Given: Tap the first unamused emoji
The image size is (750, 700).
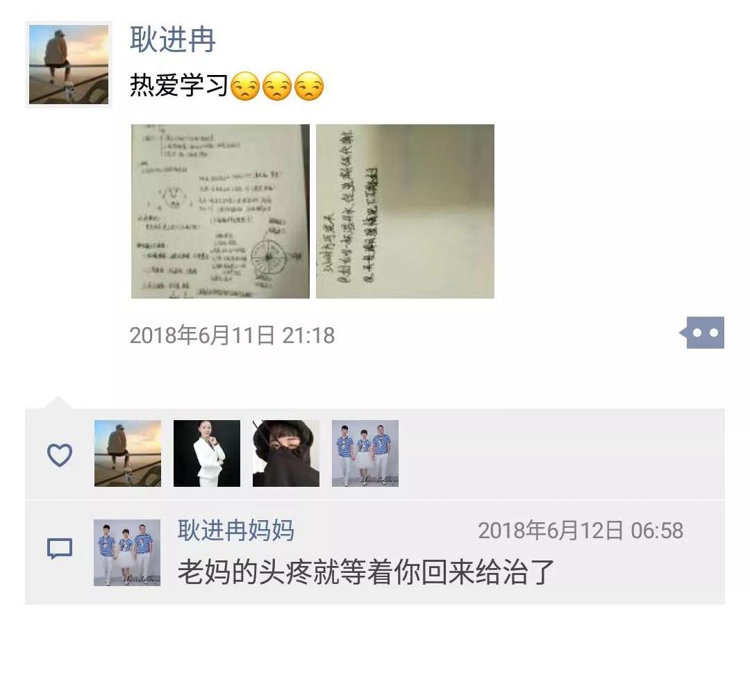Looking at the screenshot, I should [x=245, y=86].
